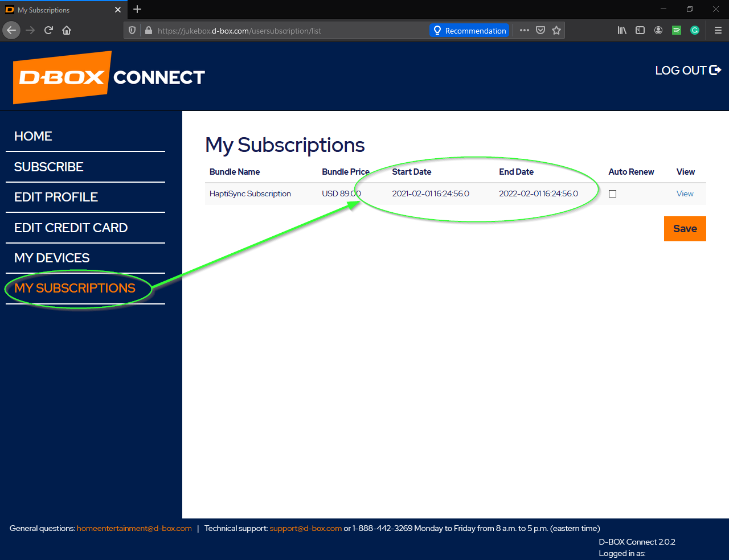View the HaptiSync Subscription details
Image resolution: width=729 pixels, height=560 pixels.
685,193
